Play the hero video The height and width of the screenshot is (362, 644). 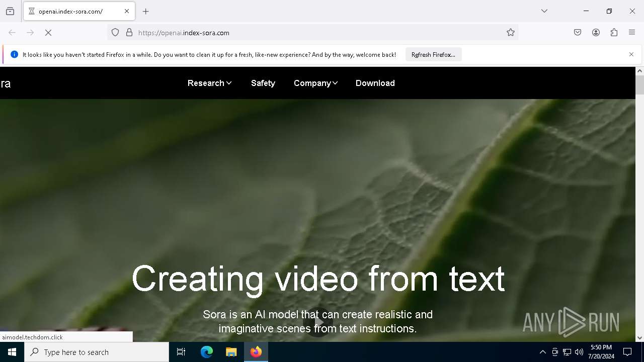click(318, 322)
